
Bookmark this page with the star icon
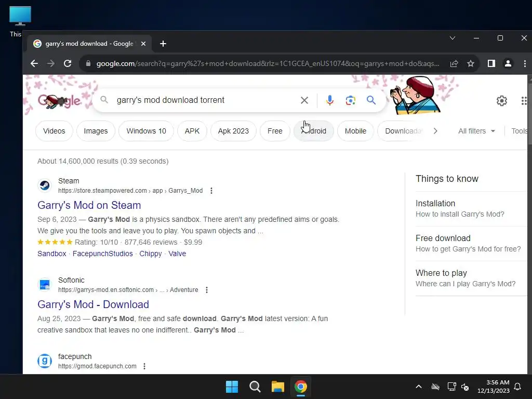(x=471, y=63)
